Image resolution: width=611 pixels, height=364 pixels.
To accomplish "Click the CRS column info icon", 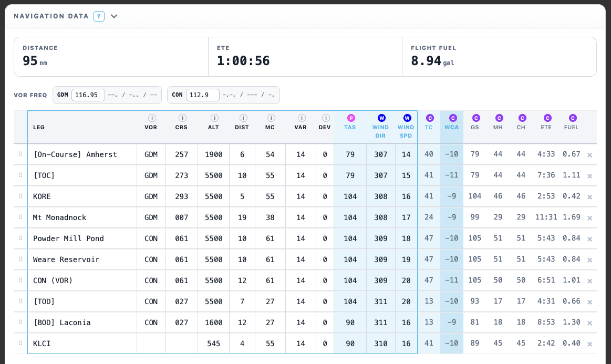I will pos(182,118).
